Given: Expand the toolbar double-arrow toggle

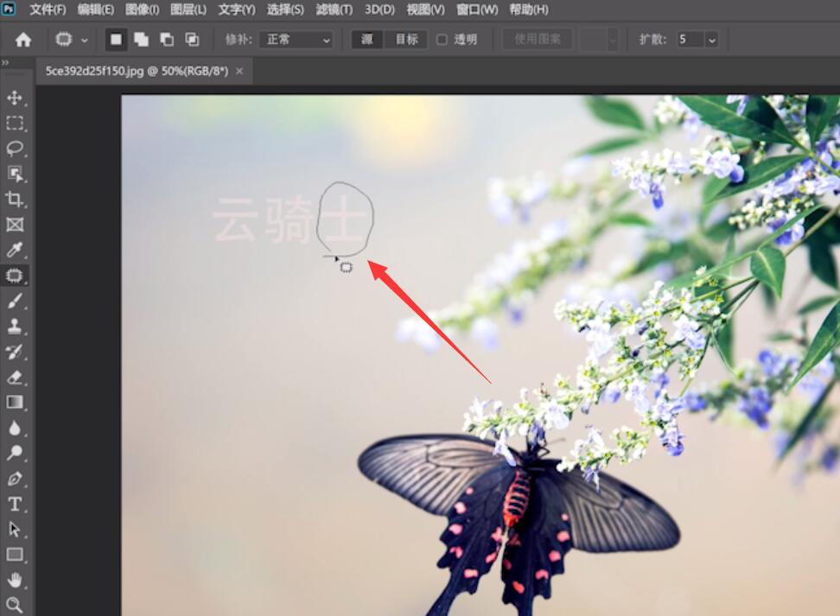Looking at the screenshot, I should tap(5, 63).
